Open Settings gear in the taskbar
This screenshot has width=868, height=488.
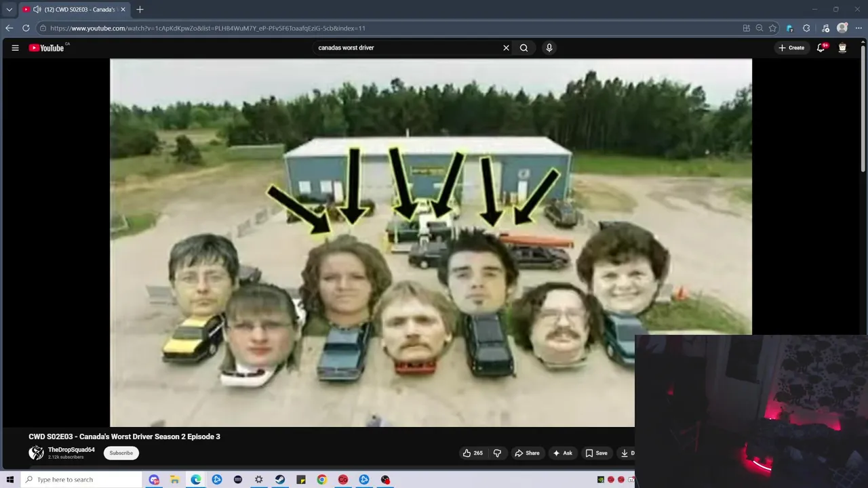tap(258, 480)
